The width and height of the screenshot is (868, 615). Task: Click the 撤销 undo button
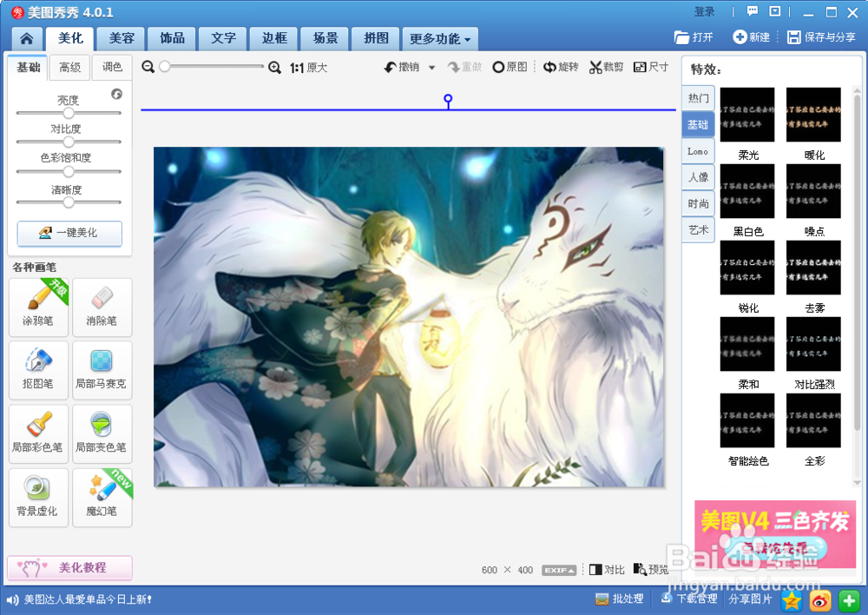click(x=402, y=67)
